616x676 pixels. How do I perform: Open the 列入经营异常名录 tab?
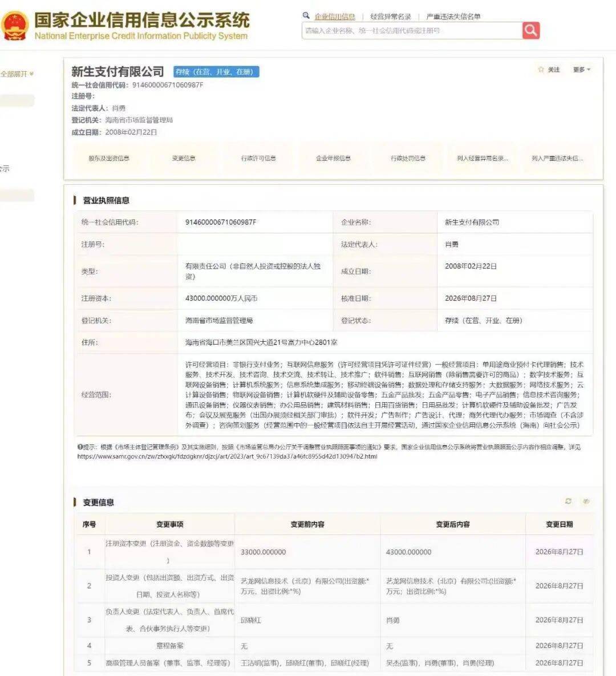pos(483,158)
